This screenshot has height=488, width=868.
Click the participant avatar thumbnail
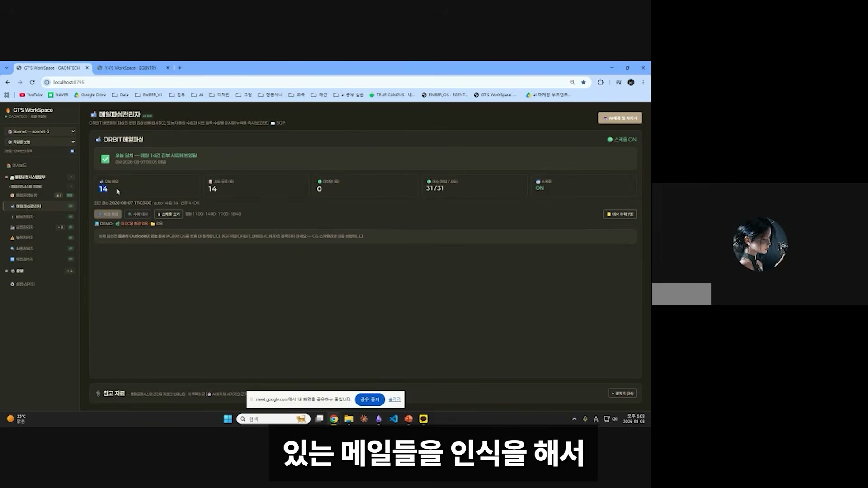[x=760, y=244]
